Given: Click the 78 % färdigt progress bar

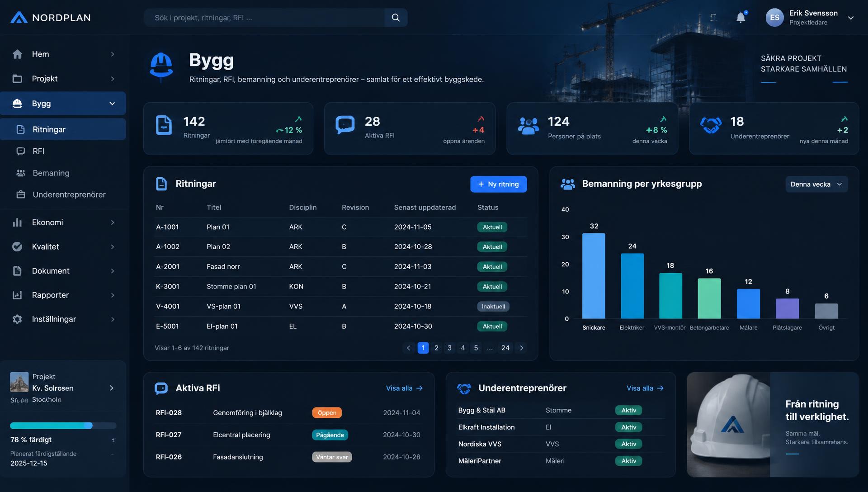Looking at the screenshot, I should [x=63, y=426].
